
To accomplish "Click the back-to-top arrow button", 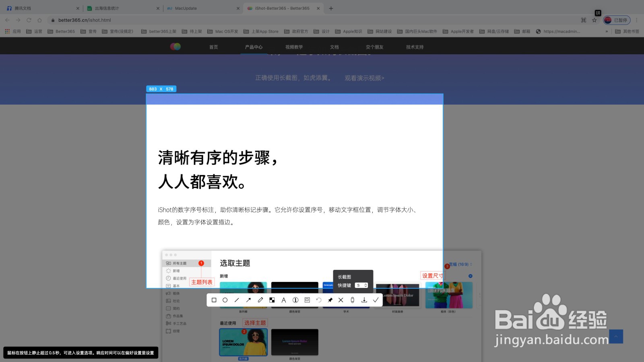I will [x=616, y=337].
